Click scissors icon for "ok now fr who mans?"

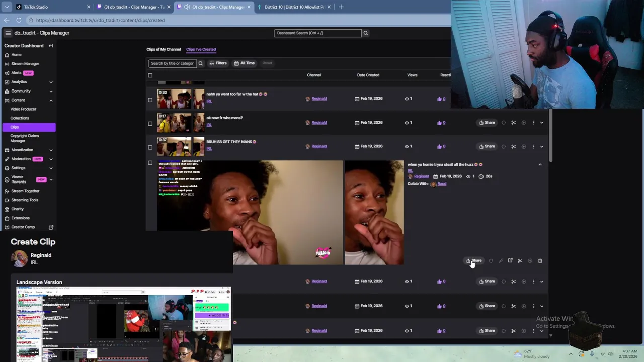pos(513,123)
